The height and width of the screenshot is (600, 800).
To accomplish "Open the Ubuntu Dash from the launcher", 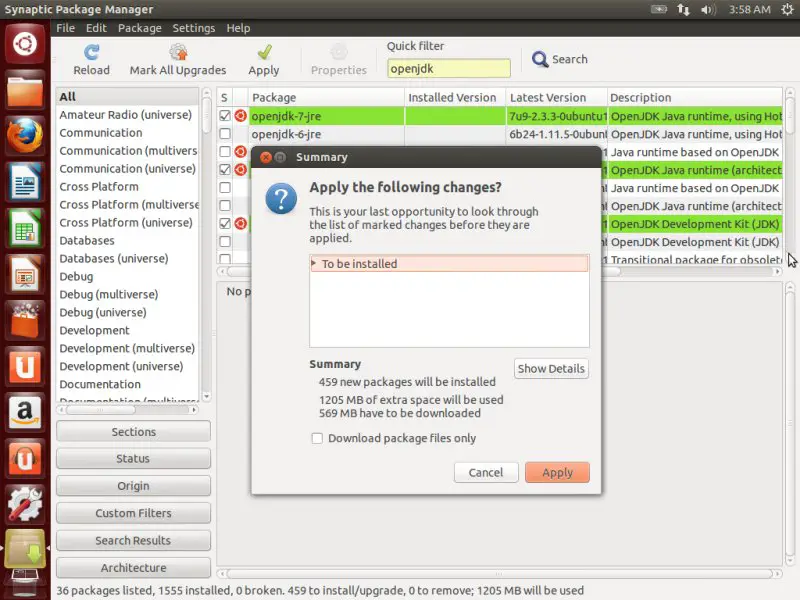I will point(25,44).
